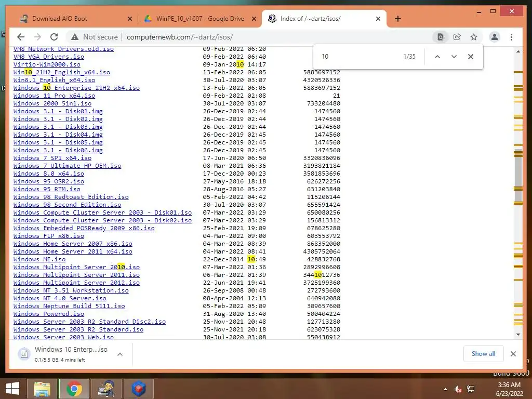
Task: Click the scrollbar down arrow
Action: pos(518,334)
